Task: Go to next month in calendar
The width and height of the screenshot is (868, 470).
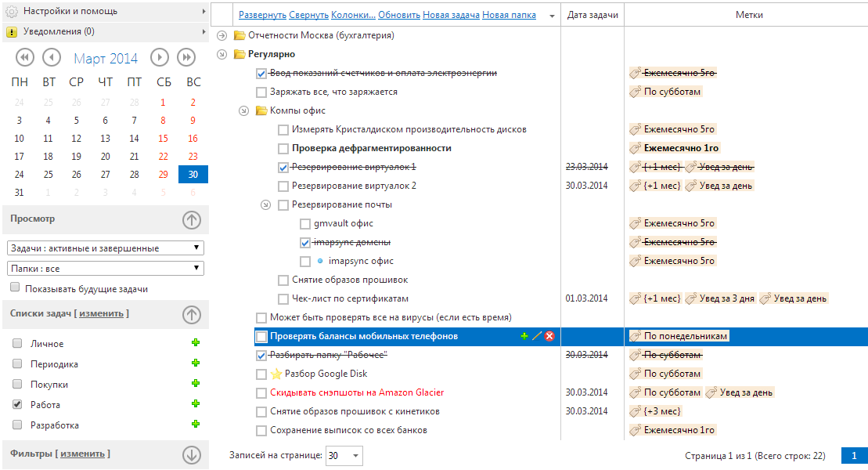Action: pos(160,57)
